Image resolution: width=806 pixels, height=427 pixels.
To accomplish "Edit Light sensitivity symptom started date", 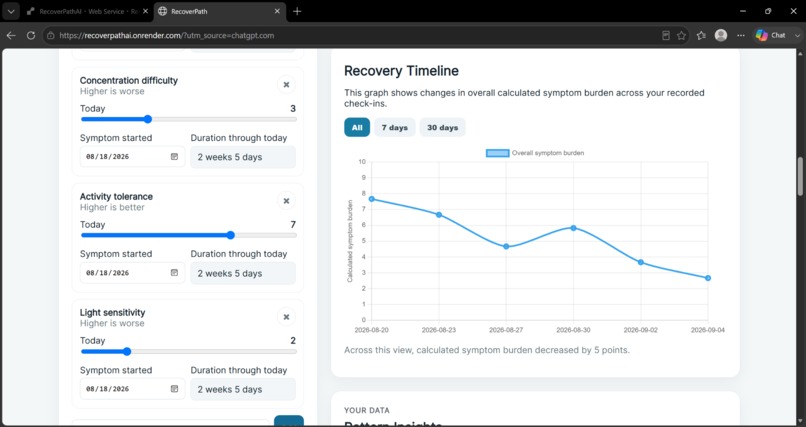I will [133, 389].
